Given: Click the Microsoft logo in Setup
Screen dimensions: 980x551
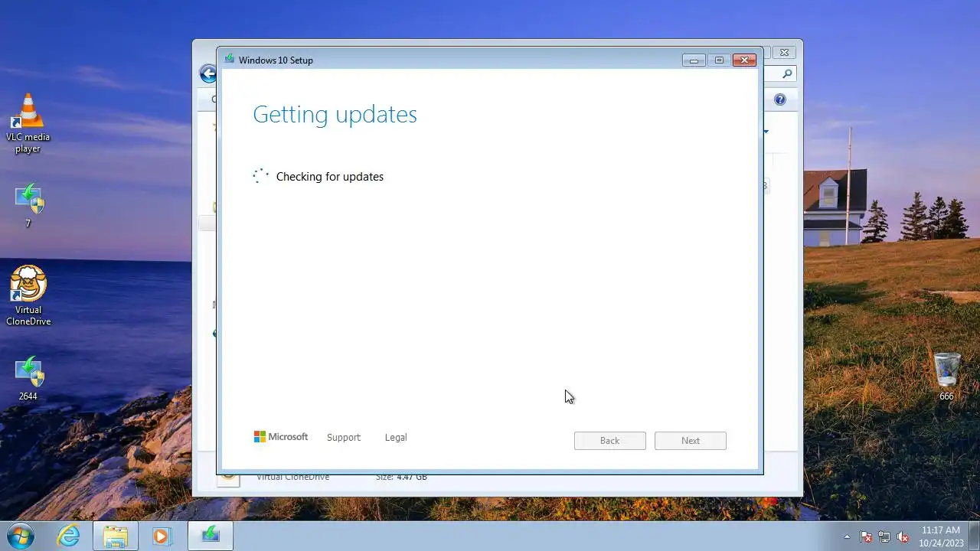Looking at the screenshot, I should (281, 437).
